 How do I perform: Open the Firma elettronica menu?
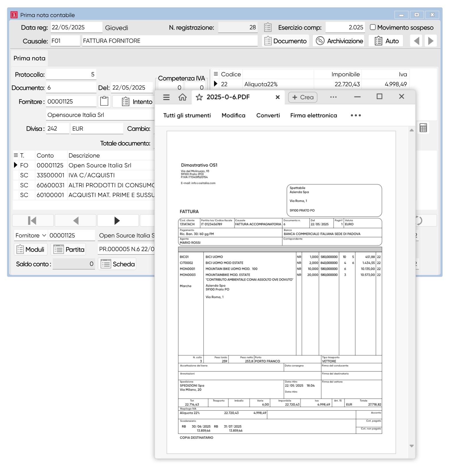(314, 115)
